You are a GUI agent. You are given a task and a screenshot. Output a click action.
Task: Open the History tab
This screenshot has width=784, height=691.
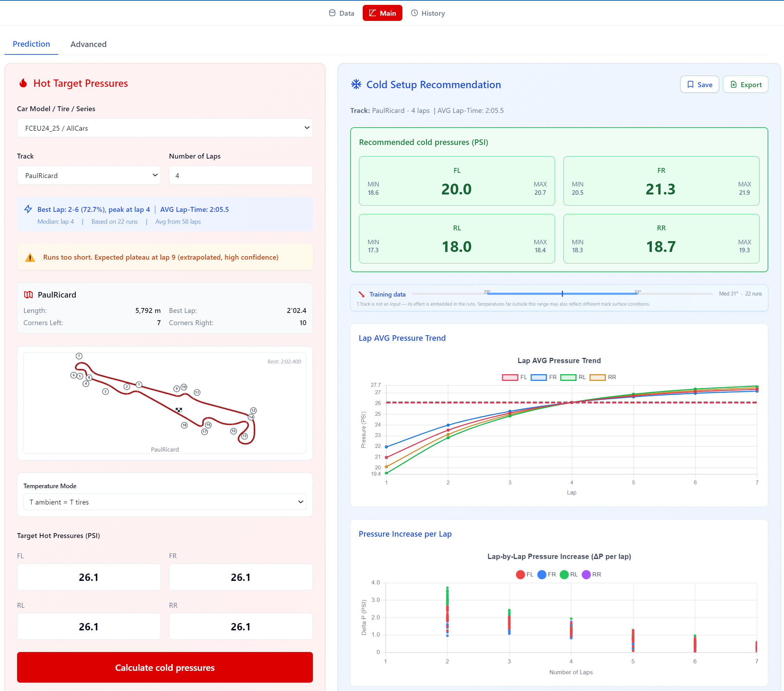point(428,13)
